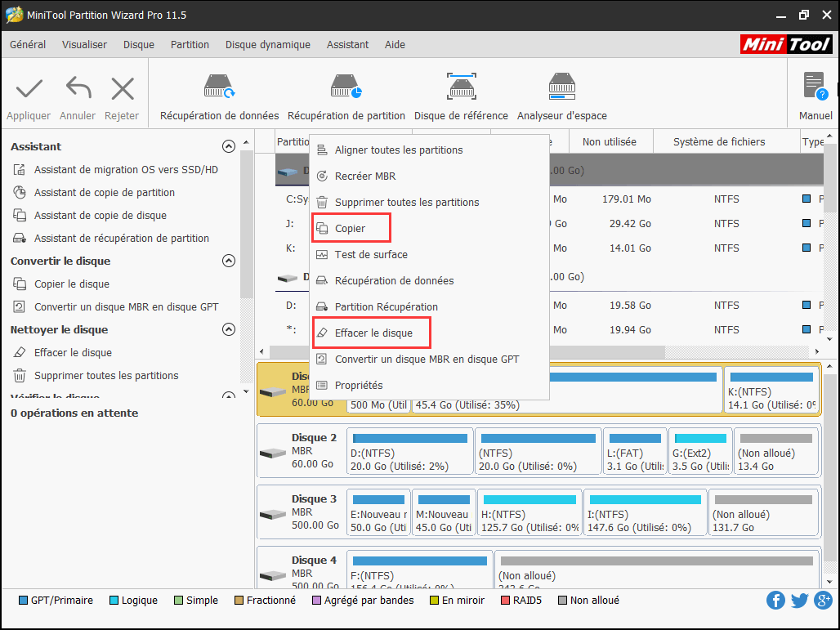Image resolution: width=840 pixels, height=630 pixels.
Task: Select Disque 3 drive icon in disk map
Action: click(273, 514)
